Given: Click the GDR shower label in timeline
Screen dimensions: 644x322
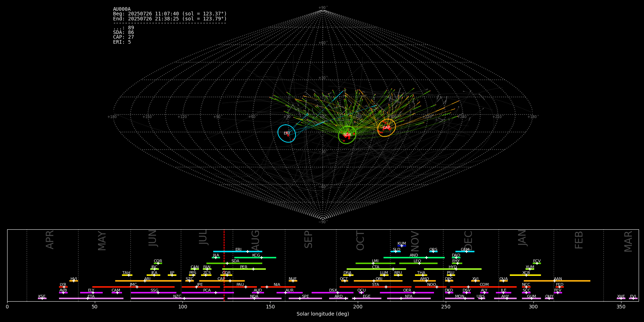Looking at the screenshot, I should (x=226, y=273).
